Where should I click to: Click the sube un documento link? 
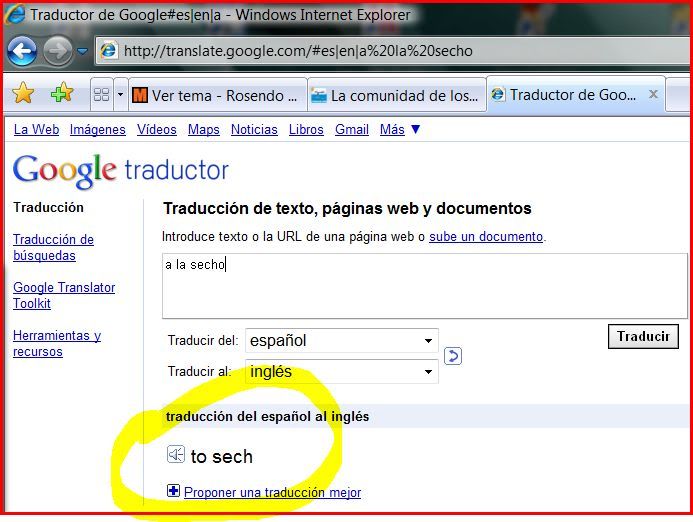(x=486, y=236)
